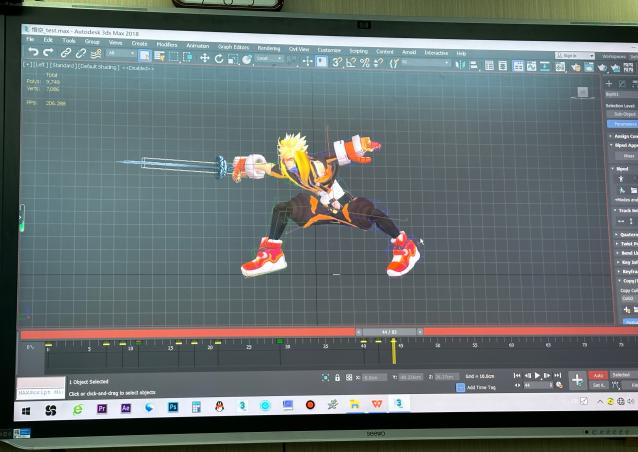This screenshot has width=638, height=452.
Task: Toggle the Layer Explorer icon
Action: click(x=503, y=66)
